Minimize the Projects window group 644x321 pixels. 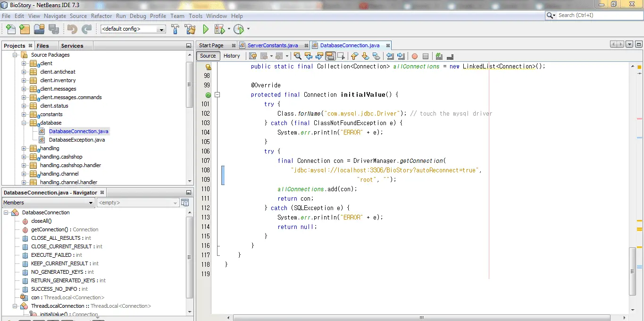pyautogui.click(x=188, y=46)
